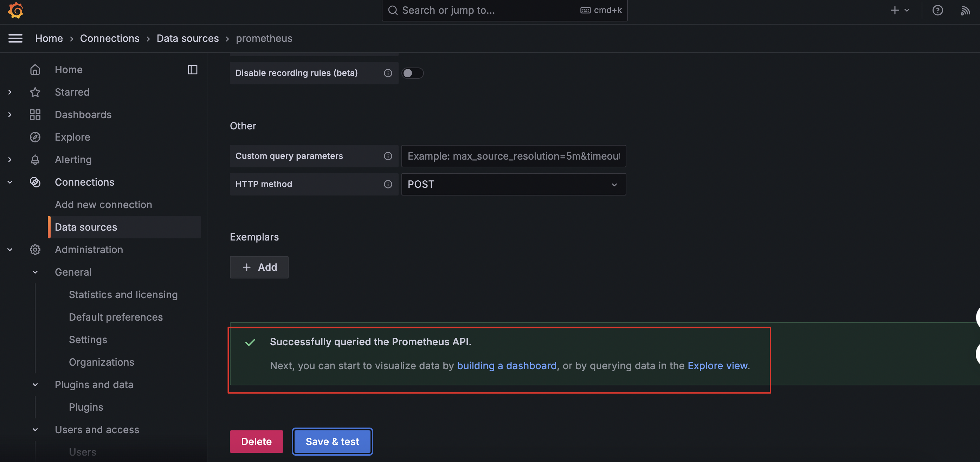Toggle Disable recording rules switch

[x=412, y=73]
